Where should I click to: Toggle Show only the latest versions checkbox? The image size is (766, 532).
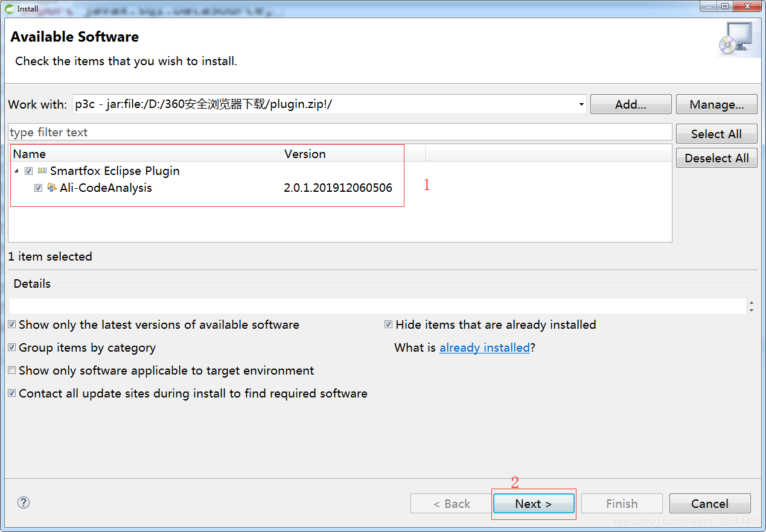click(x=12, y=325)
